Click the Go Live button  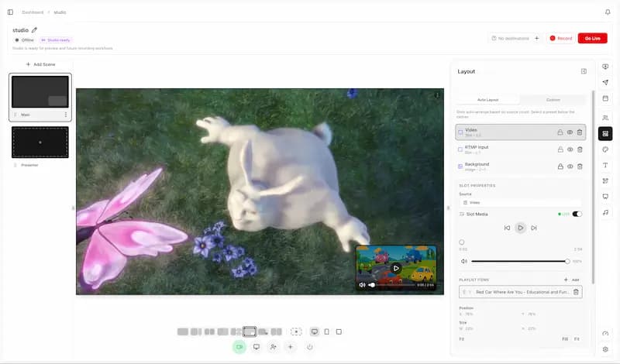tap(592, 39)
